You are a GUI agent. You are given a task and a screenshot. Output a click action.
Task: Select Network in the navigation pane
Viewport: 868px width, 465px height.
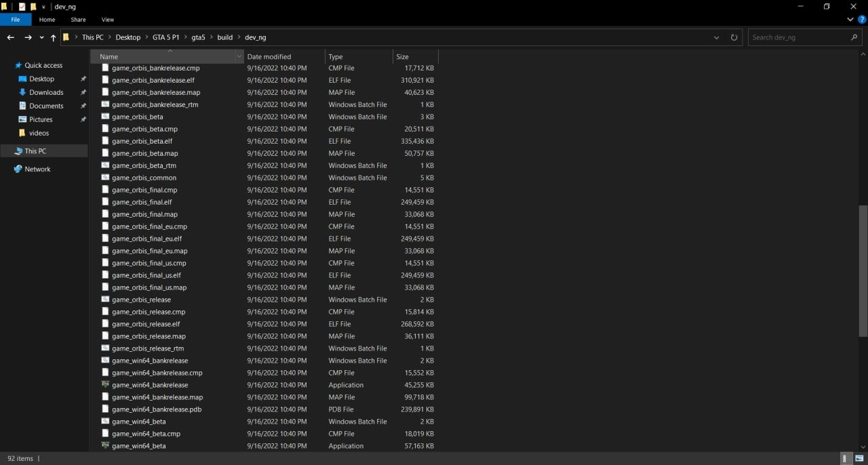(37, 169)
